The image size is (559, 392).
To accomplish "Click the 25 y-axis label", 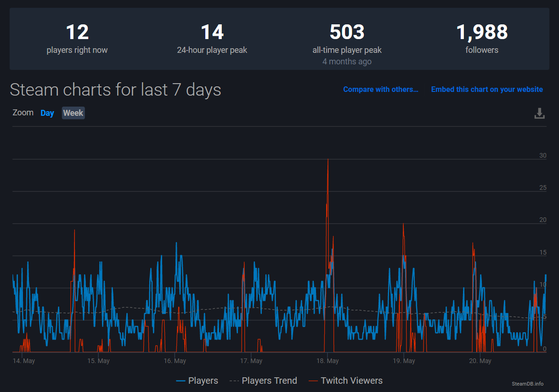I will pos(543,188).
